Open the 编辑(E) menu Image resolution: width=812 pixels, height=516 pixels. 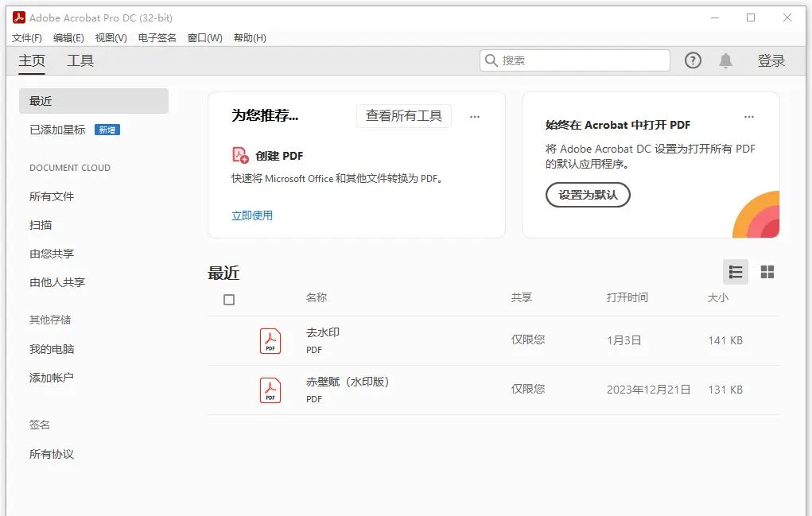pyautogui.click(x=68, y=38)
